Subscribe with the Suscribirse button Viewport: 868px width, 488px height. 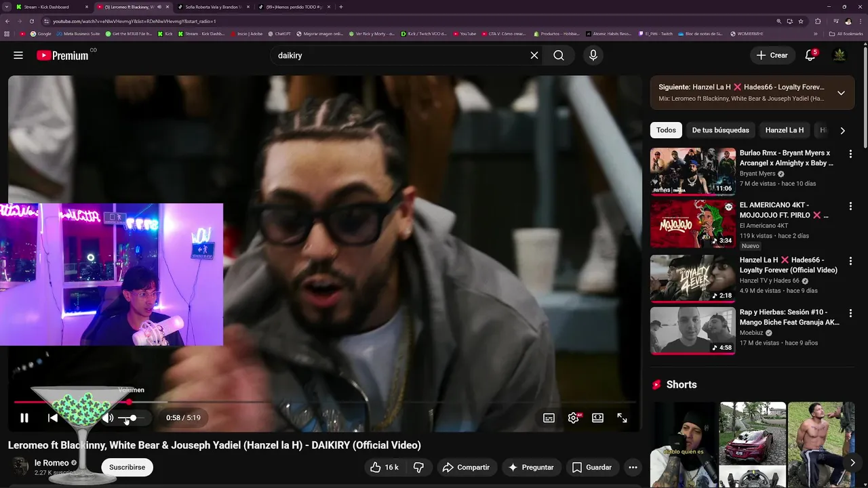point(127,468)
